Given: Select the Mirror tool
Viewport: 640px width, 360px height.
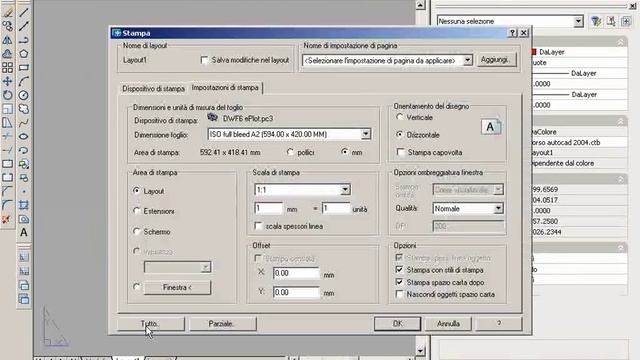Looking at the screenshot, I should coord(7,40).
